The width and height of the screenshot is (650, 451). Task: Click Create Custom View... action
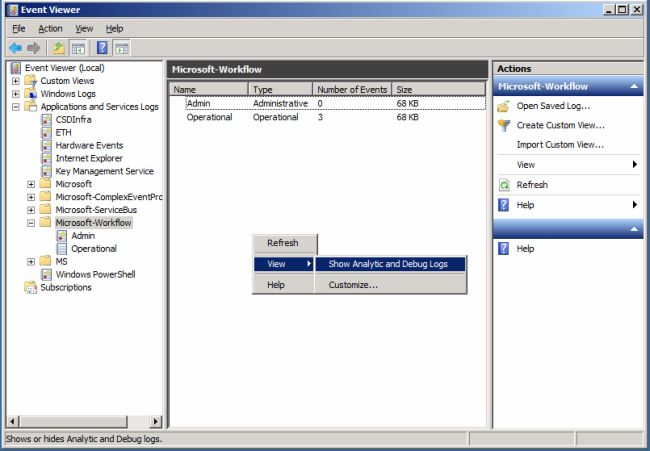pyautogui.click(x=560, y=125)
